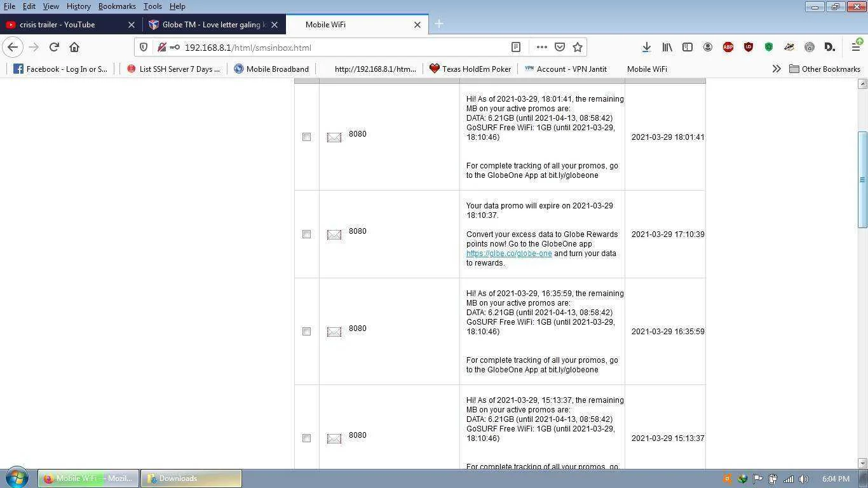Open the Help menu
The image size is (868, 488).
tap(177, 6)
